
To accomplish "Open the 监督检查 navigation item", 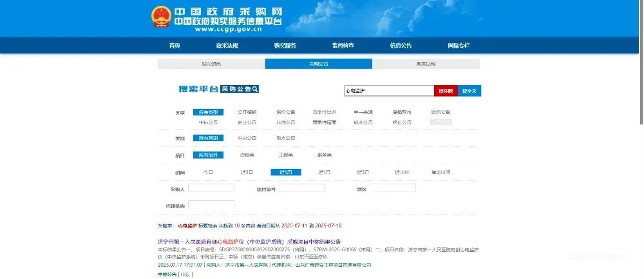I will [343, 46].
